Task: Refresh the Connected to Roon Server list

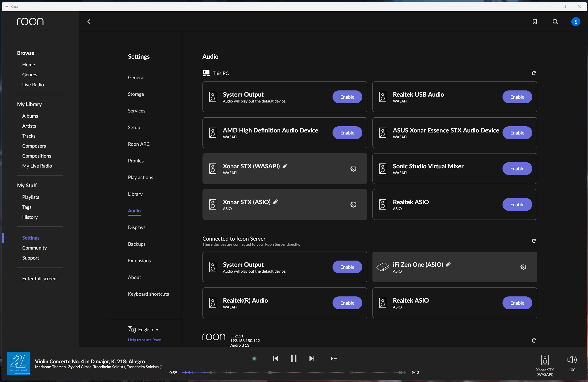Action: tap(534, 241)
